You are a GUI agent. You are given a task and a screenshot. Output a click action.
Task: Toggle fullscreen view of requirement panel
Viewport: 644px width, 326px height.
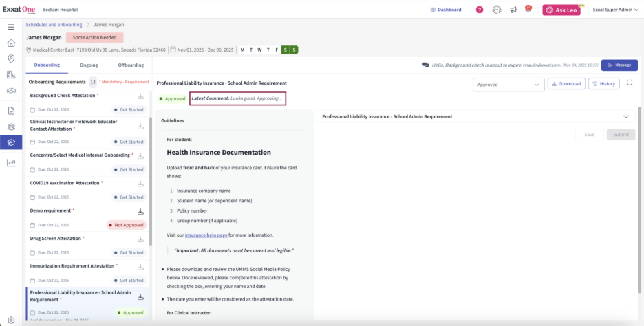coord(629,83)
